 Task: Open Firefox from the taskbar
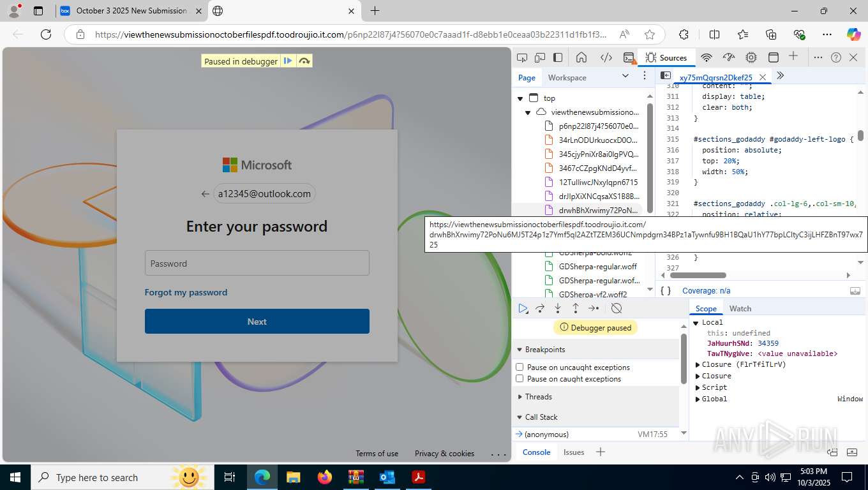coord(325,477)
